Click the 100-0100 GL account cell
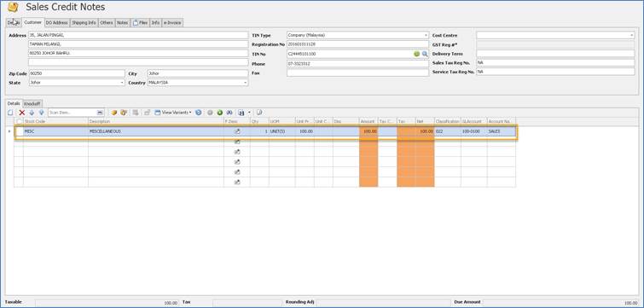Screen dimensions: 644x308 pyautogui.click(x=474, y=131)
